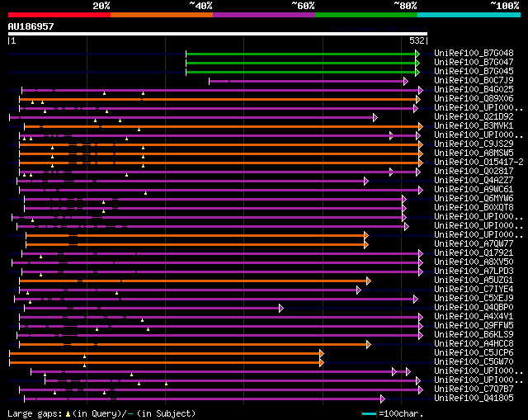Click the Large gaps legend text
This screenshot has width=528, height=420.
point(35,413)
